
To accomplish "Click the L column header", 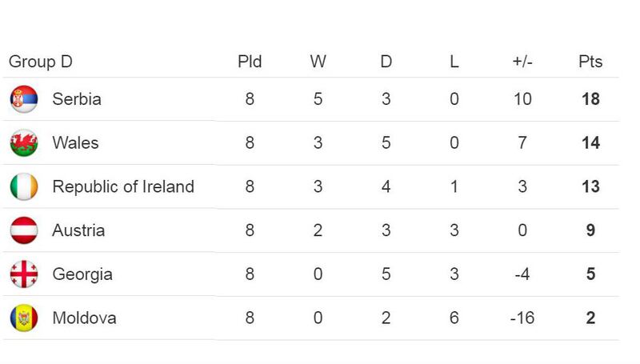I will tap(454, 62).
